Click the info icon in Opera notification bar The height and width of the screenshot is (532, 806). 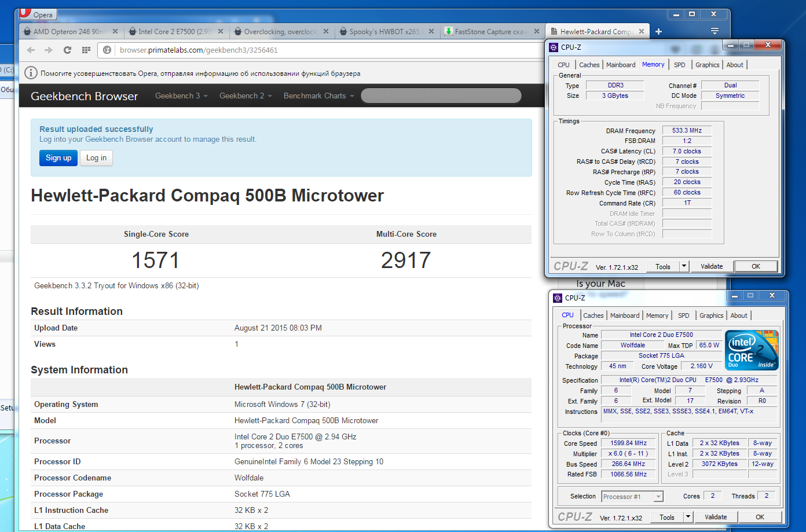click(x=31, y=73)
